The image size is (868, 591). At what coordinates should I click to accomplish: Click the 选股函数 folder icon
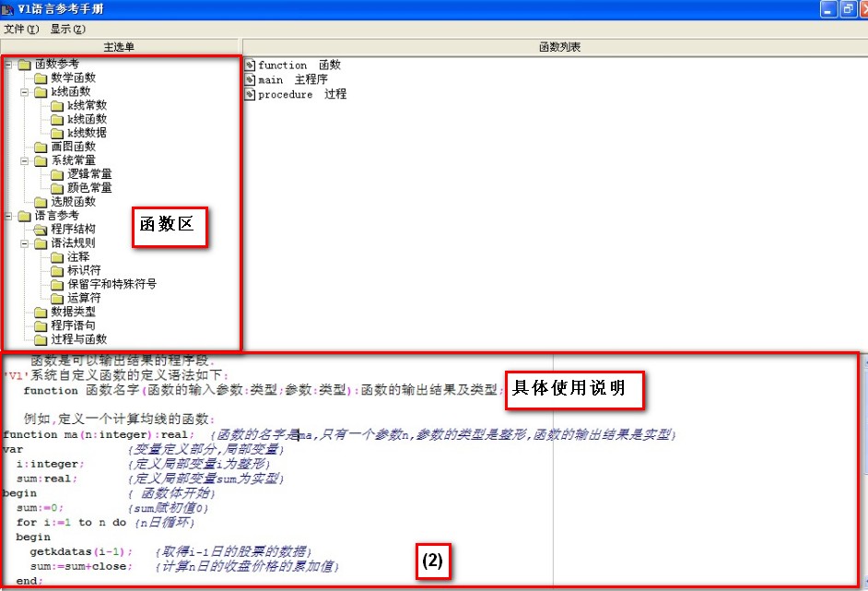click(41, 202)
